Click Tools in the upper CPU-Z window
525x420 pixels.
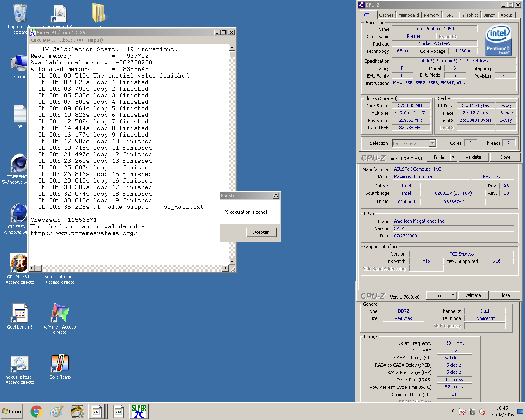coord(438,157)
